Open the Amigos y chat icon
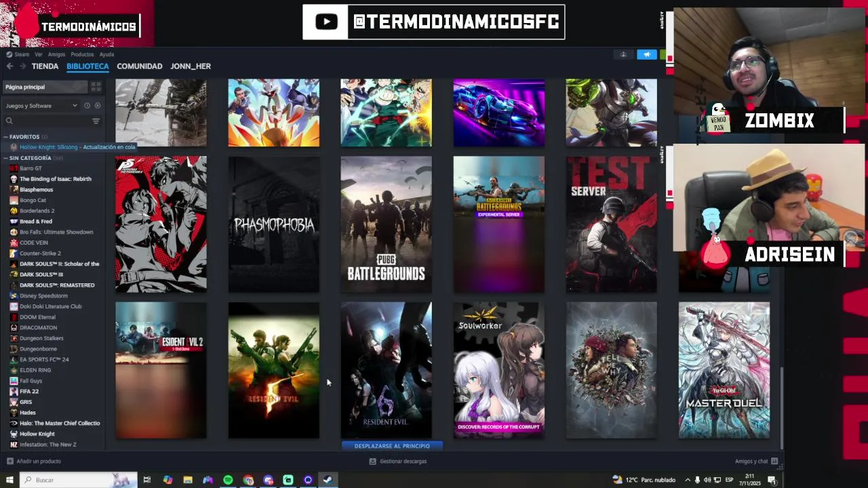Viewport: 868px width, 488px height. coord(774,461)
